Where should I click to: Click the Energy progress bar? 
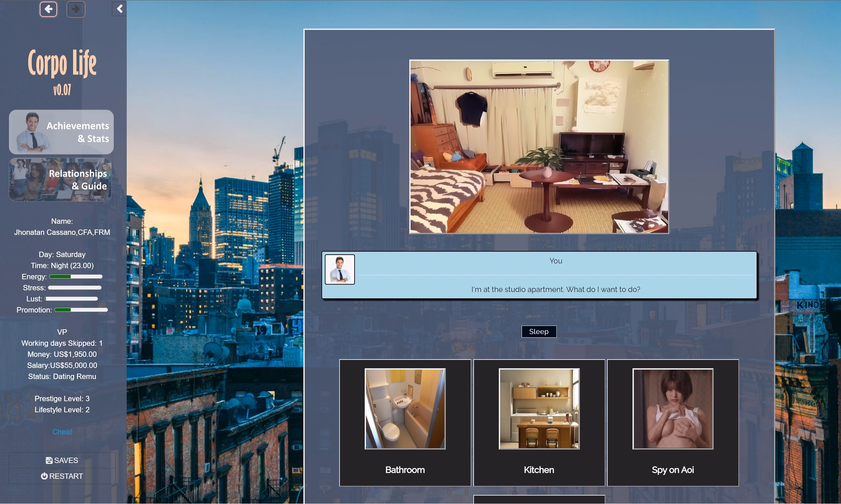pyautogui.click(x=75, y=276)
